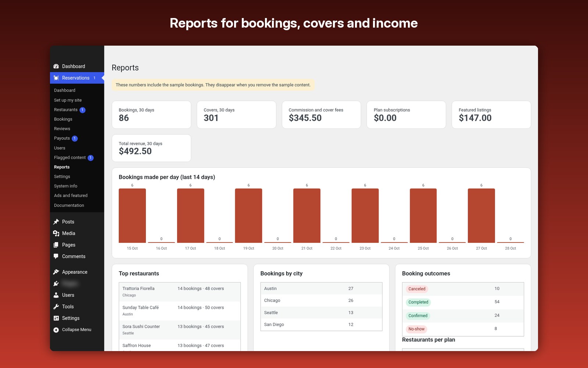Image resolution: width=588 pixels, height=368 pixels.
Task: Click the Pages icon
Action: [x=56, y=245]
